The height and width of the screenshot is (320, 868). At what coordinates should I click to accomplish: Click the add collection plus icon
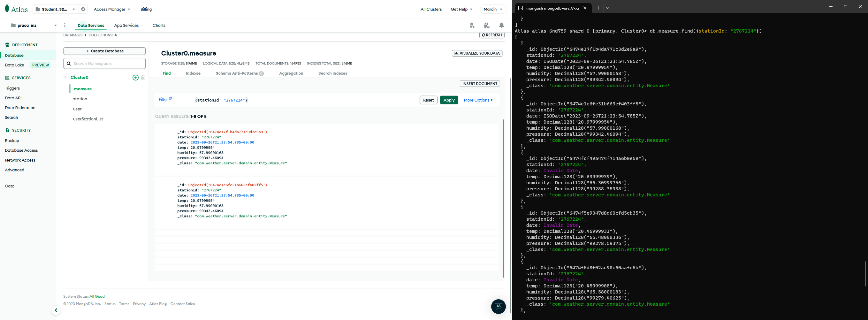(135, 78)
